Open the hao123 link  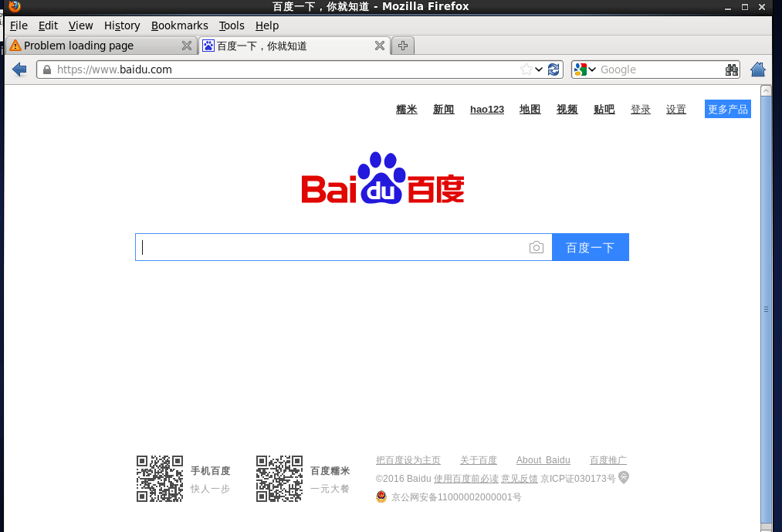(486, 110)
